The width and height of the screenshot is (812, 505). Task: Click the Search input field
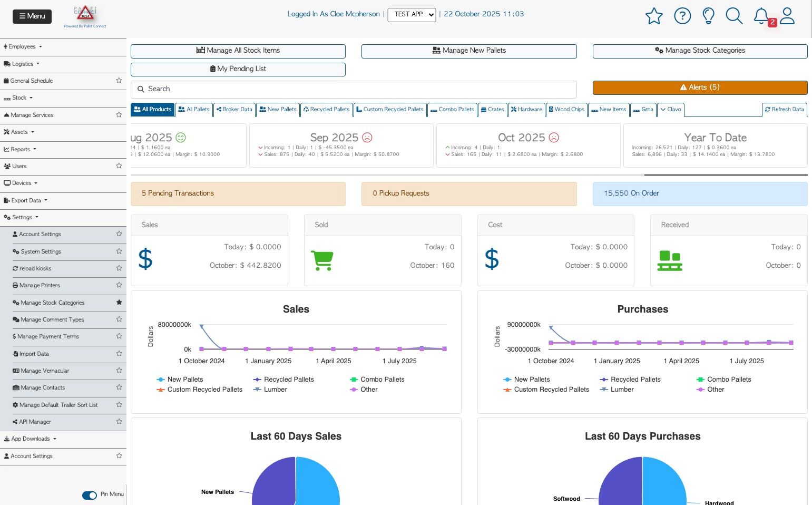click(x=354, y=89)
